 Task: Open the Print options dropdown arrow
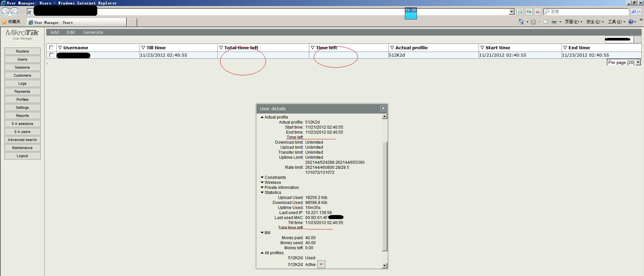click(x=560, y=22)
